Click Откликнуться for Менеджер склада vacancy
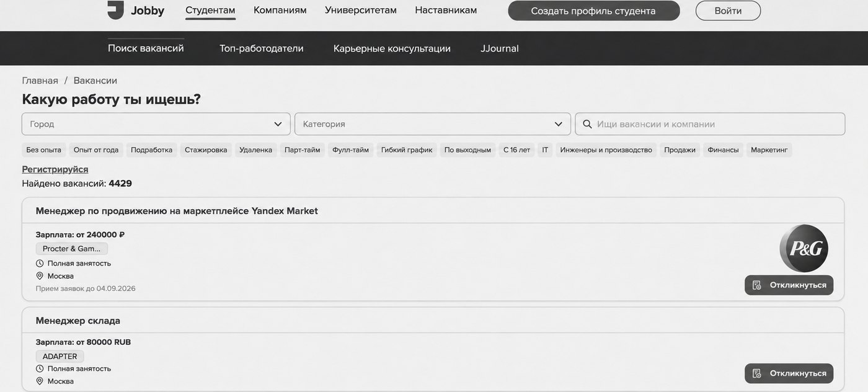868x392 pixels. click(x=789, y=373)
